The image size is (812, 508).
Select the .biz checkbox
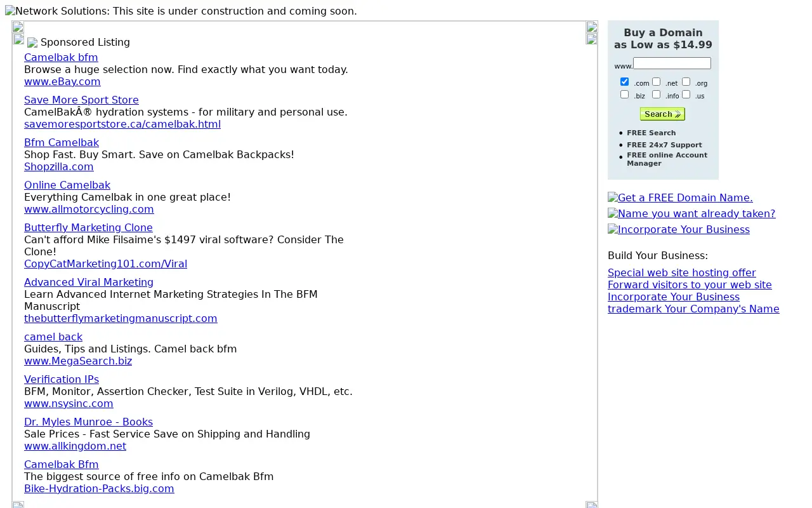pyautogui.click(x=624, y=95)
